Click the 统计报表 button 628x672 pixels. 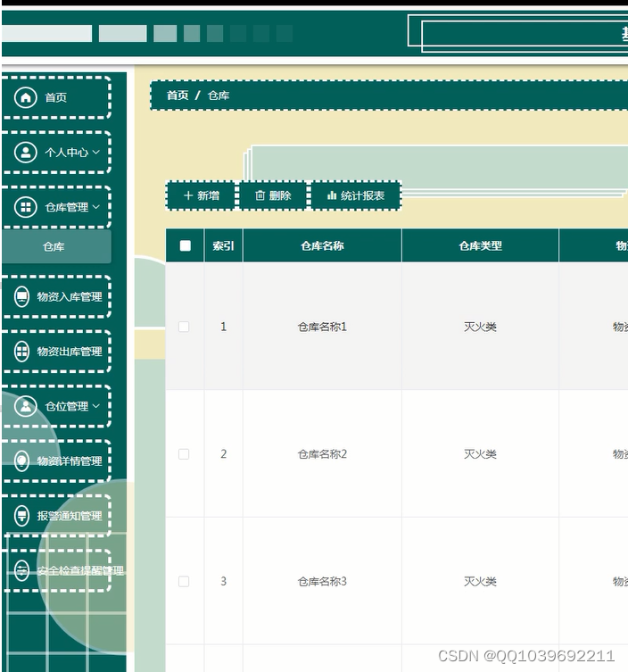click(x=356, y=195)
